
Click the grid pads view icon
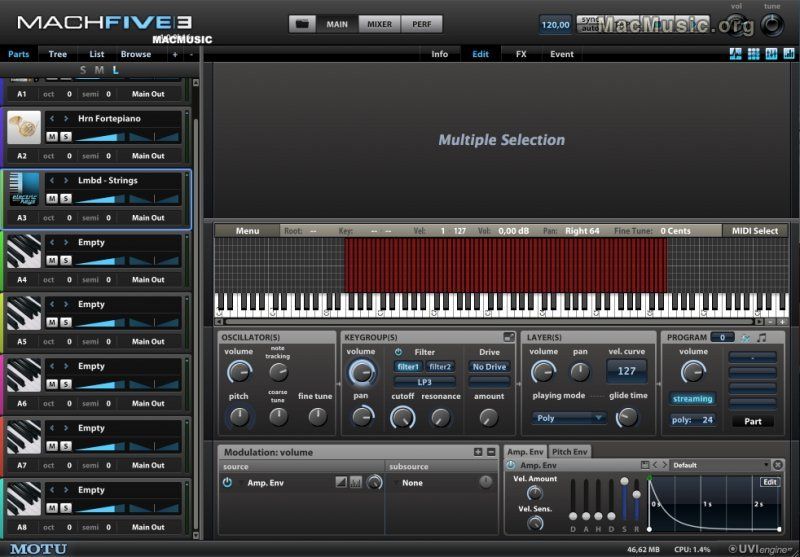coord(754,54)
